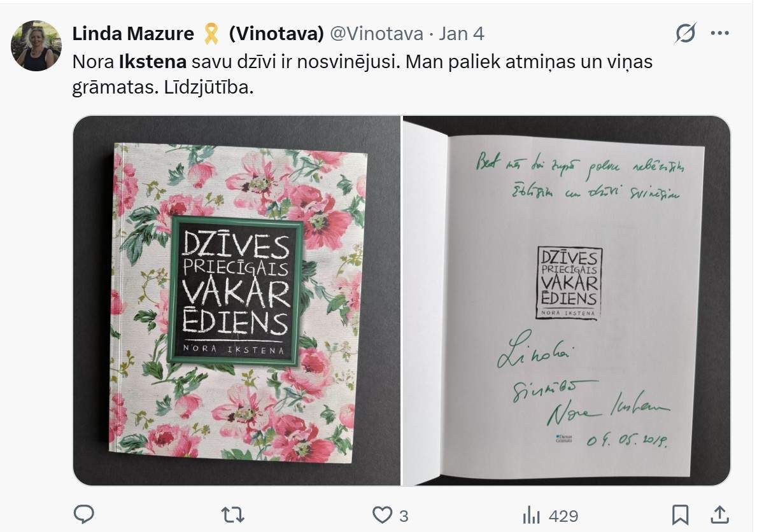Open the signed title page photo

[567, 300]
